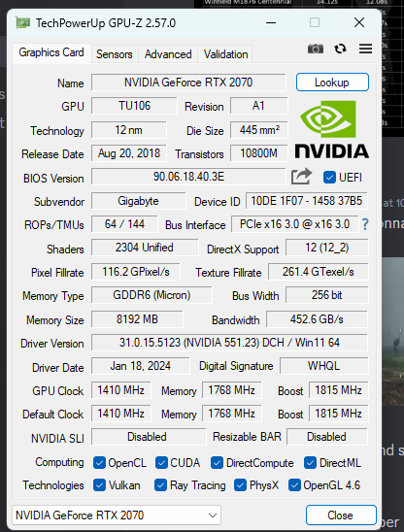Viewport: 404px width, 532px height.
Task: Toggle the OpenCL checkbox
Action: click(99, 463)
